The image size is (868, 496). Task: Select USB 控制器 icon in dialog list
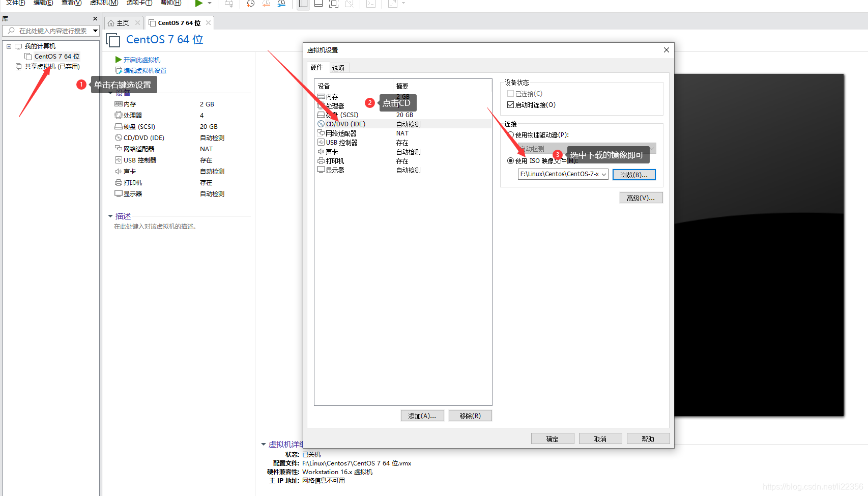pos(321,142)
